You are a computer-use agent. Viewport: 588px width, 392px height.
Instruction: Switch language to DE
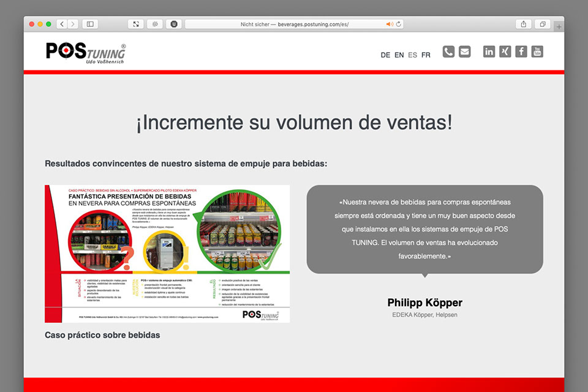pyautogui.click(x=385, y=55)
